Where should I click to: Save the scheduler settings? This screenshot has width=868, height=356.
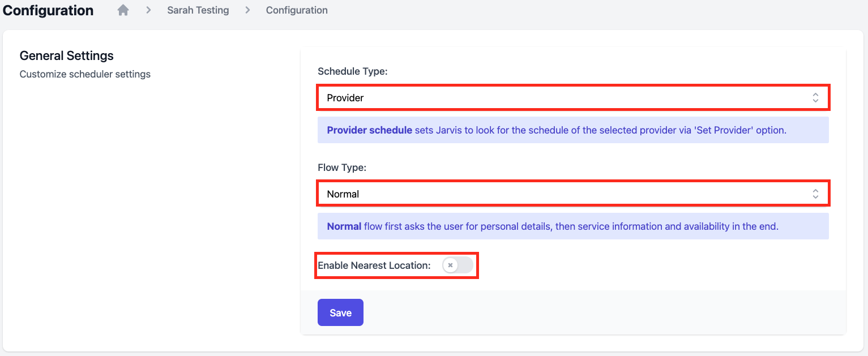tap(340, 312)
